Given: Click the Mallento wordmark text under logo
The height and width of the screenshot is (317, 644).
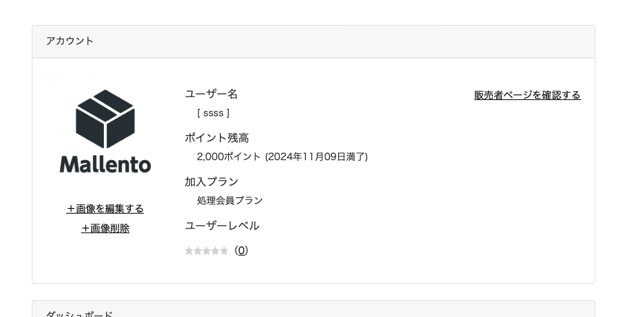Looking at the screenshot, I should [x=105, y=164].
